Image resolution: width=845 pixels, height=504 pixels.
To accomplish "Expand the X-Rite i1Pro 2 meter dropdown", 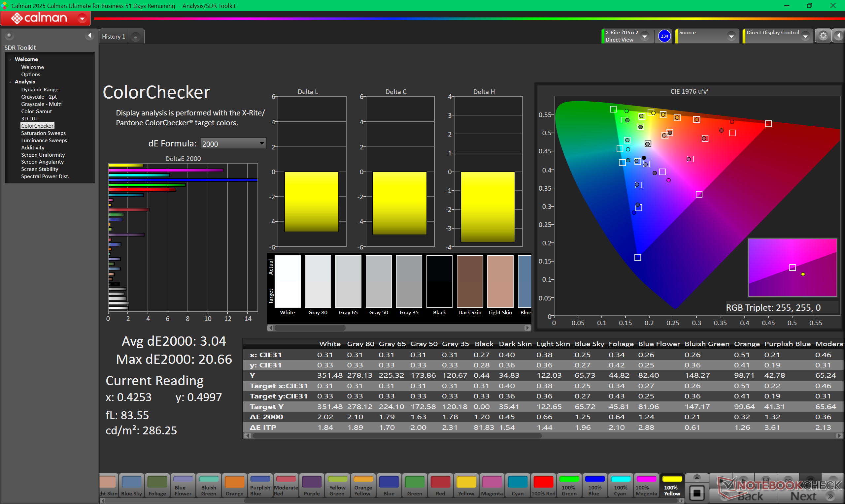I will pos(645,36).
